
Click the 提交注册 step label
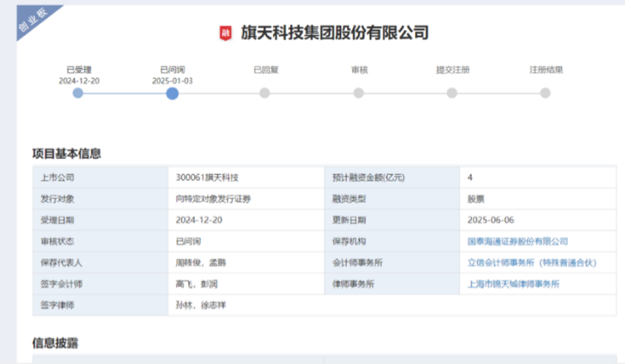[453, 70]
